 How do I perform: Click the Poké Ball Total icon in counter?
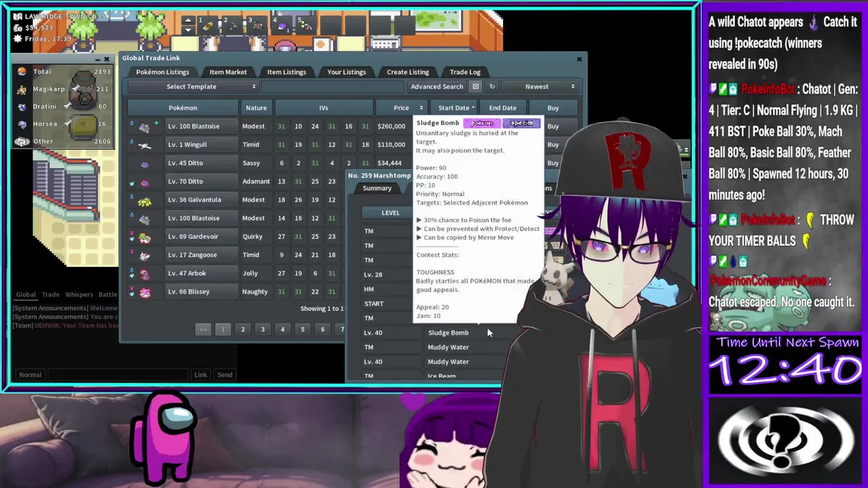22,71
